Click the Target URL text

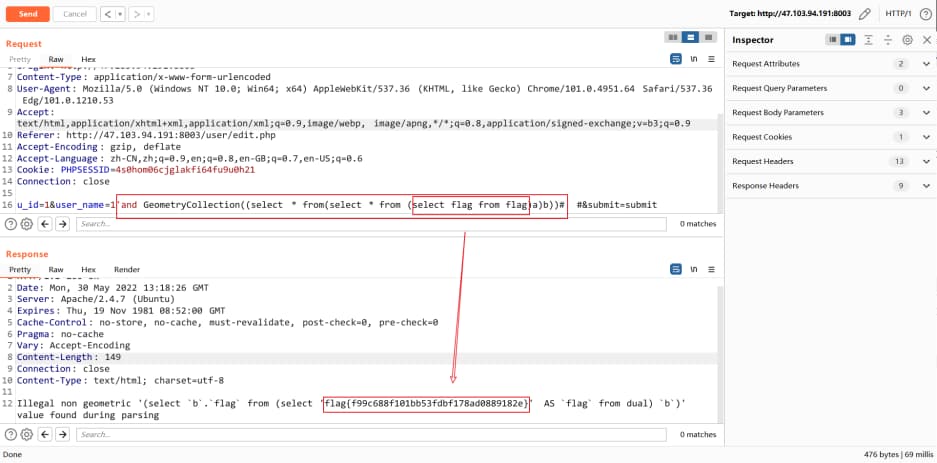pos(790,14)
